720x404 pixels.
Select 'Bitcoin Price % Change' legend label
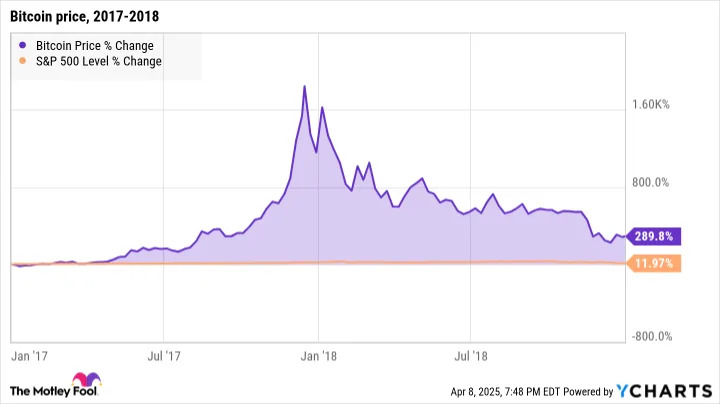pyautogui.click(x=95, y=46)
